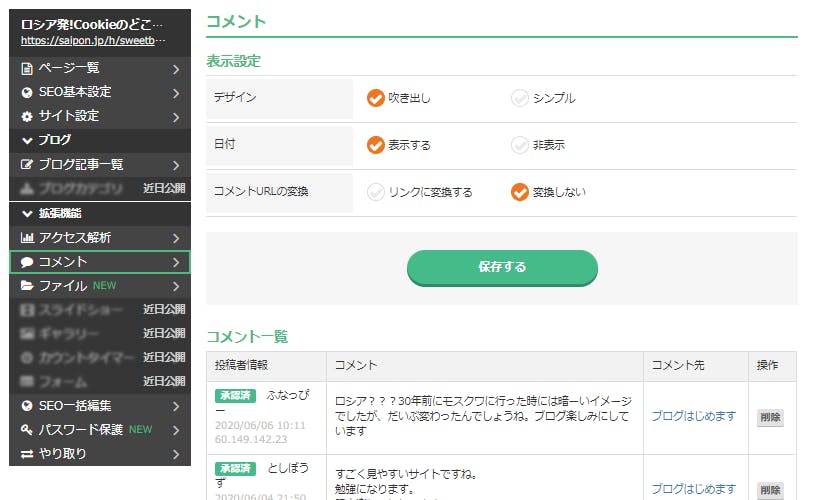
Task: Click the page list document icon
Action: pyautogui.click(x=27, y=68)
